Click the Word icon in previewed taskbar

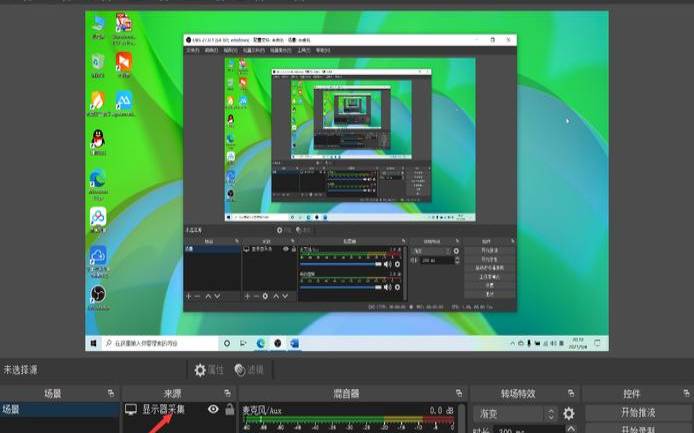click(x=294, y=343)
